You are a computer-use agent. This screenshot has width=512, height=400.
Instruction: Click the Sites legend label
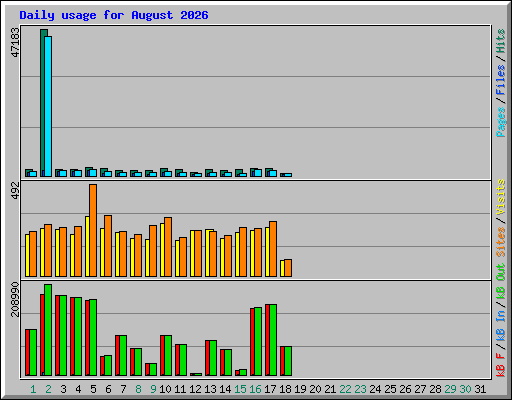pos(501,242)
